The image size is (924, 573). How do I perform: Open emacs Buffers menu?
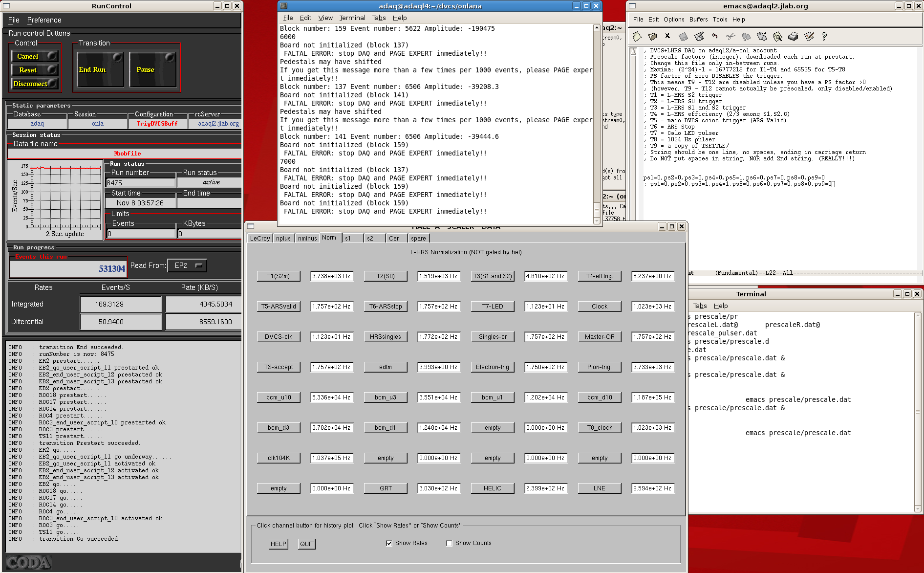(x=698, y=20)
